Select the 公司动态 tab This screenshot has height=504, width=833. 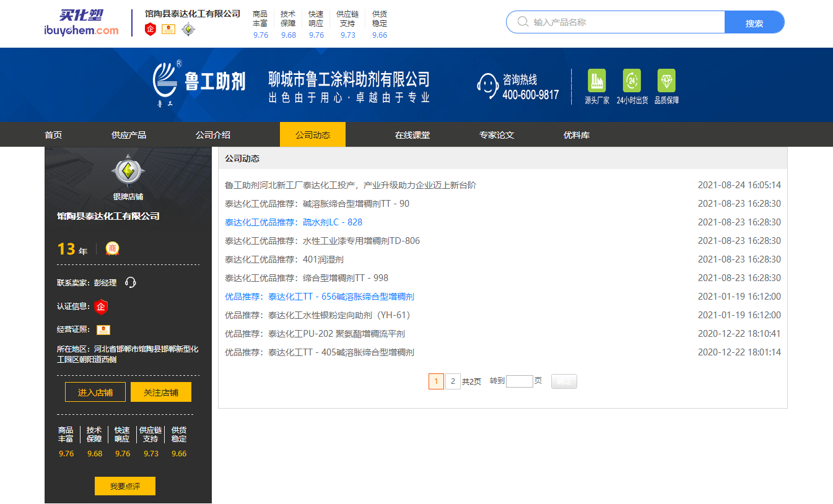click(x=313, y=134)
